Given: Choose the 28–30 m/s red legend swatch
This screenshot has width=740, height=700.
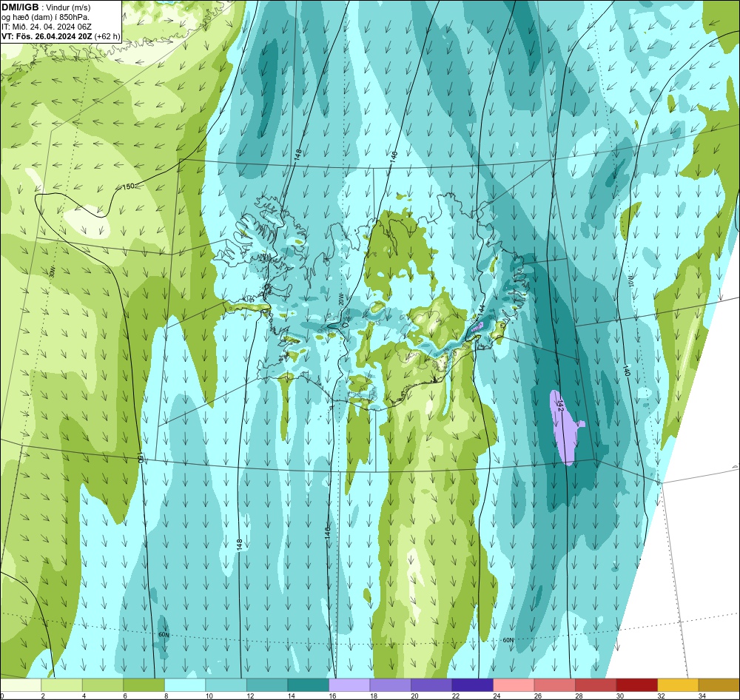Looking at the screenshot, I should click(596, 685).
